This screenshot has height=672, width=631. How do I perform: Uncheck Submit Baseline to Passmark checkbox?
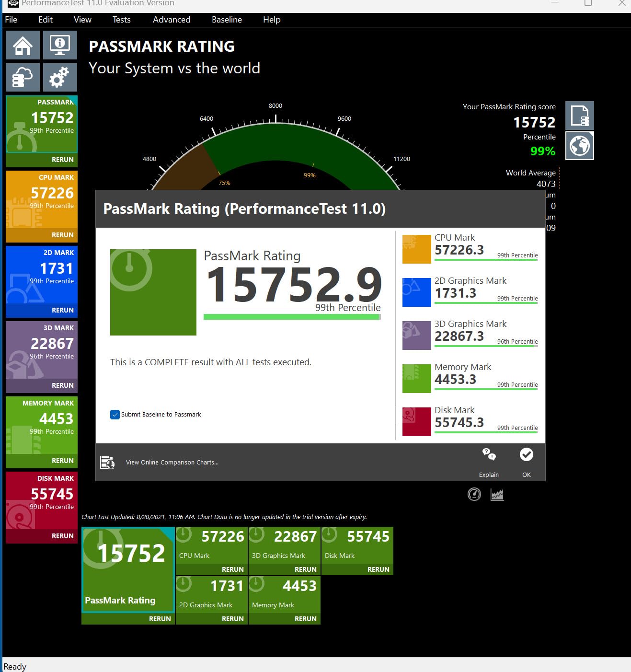(115, 415)
